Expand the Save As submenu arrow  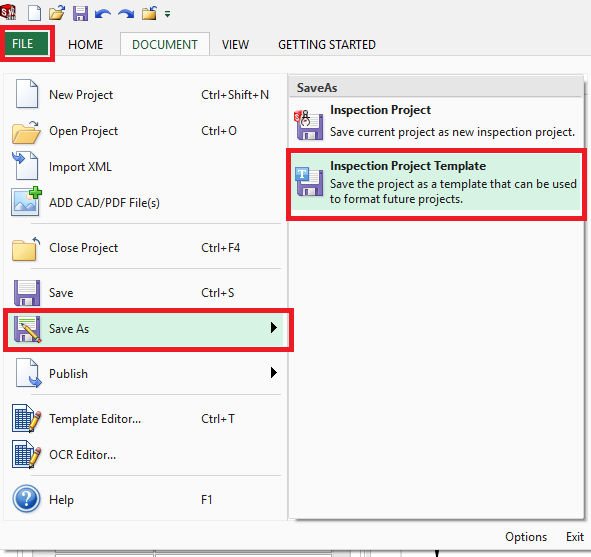(274, 327)
